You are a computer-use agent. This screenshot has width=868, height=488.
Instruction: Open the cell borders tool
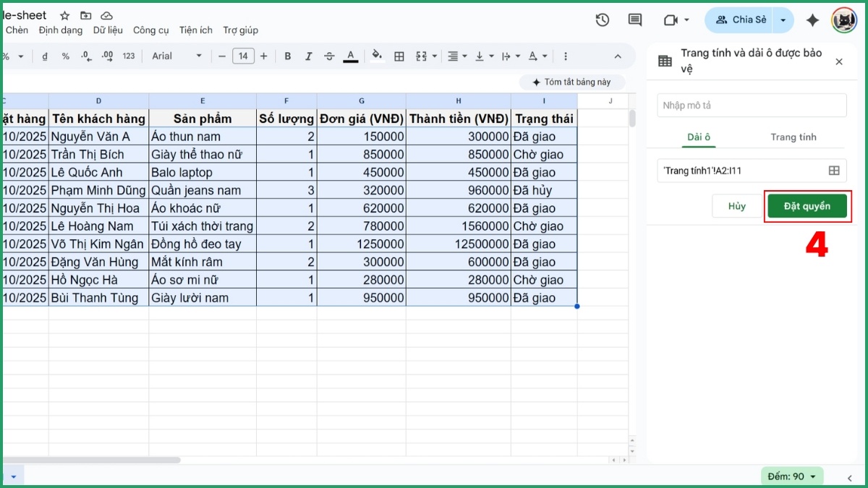[399, 56]
